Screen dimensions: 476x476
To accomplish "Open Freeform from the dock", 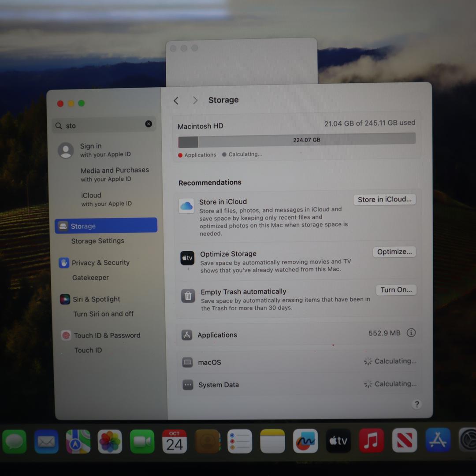I will tap(305, 441).
